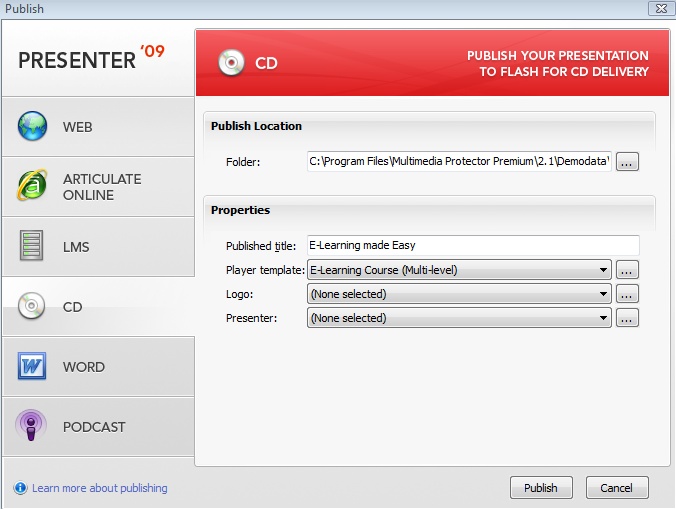This screenshot has width=676, height=509.
Task: Select the PODCAST tab label
Action: tap(94, 427)
